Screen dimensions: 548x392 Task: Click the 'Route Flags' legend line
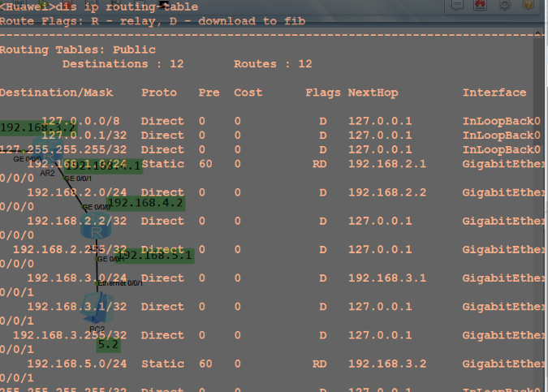tap(153, 21)
